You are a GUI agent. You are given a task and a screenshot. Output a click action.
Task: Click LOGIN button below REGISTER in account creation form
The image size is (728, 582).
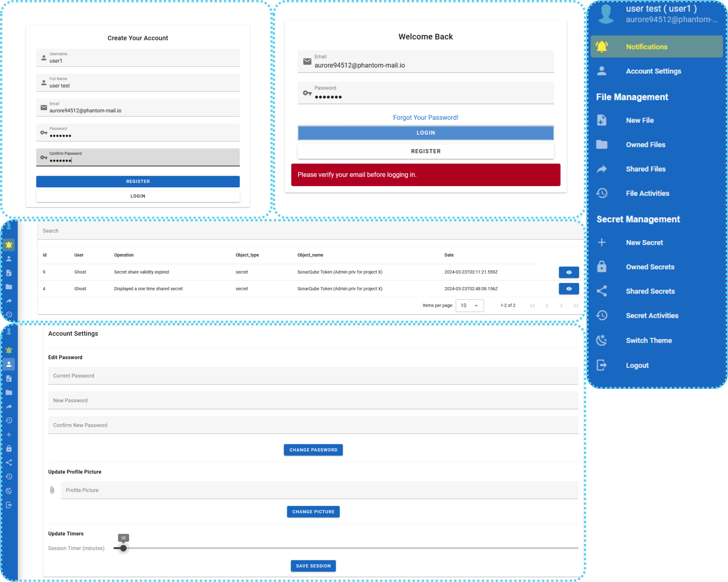138,196
